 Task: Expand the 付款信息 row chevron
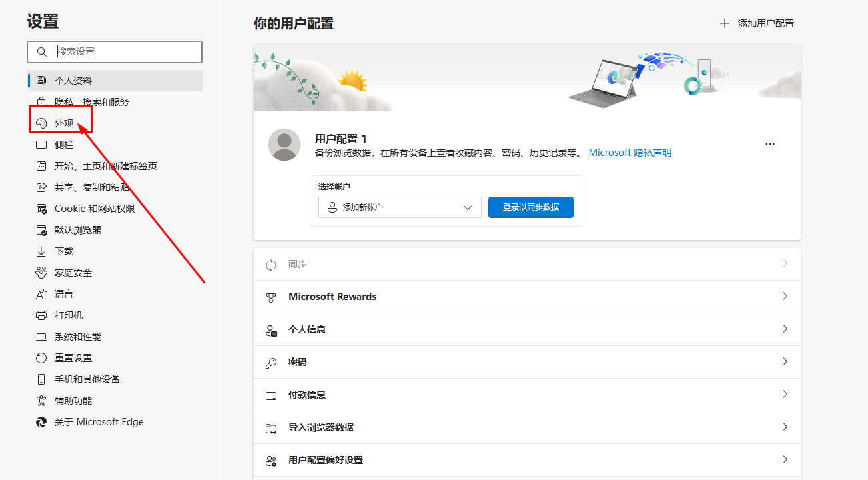point(785,394)
